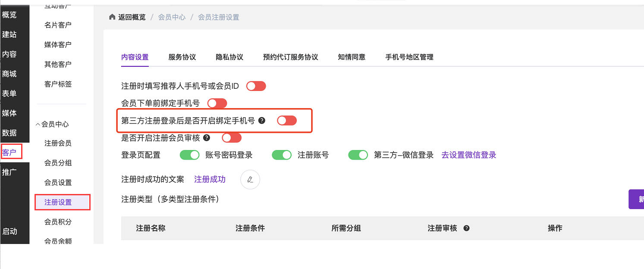Turn off 账号密码登录 toggle

tap(190, 155)
